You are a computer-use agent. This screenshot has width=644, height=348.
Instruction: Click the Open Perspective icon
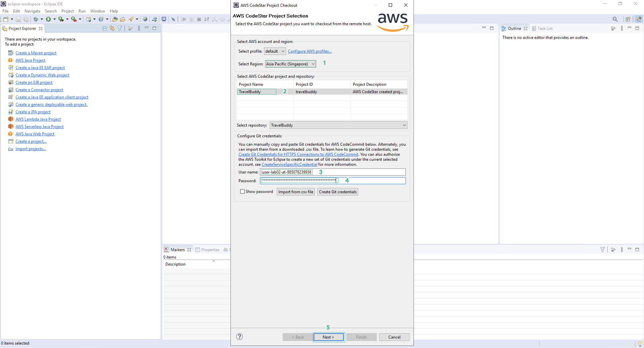click(x=628, y=19)
